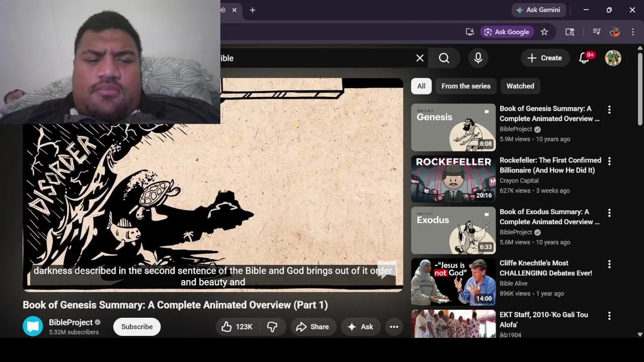Dislike the video
The image size is (644, 362).
coord(272,327)
